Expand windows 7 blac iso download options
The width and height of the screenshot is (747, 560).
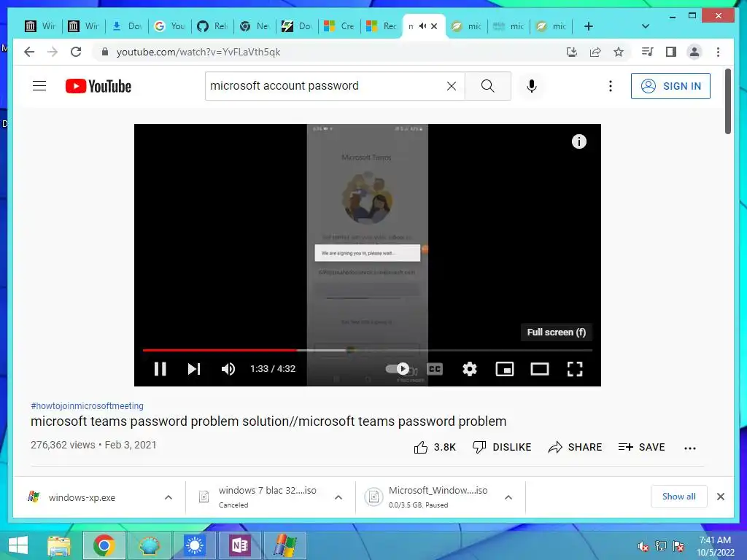click(x=338, y=497)
